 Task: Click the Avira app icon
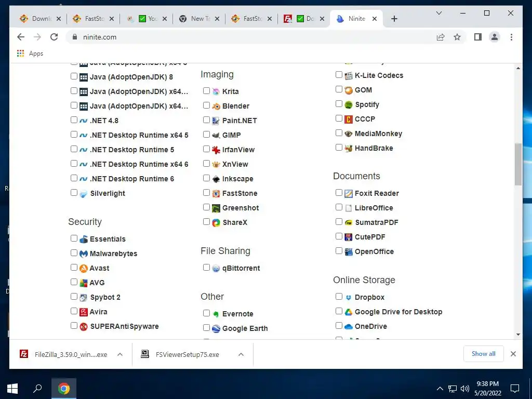click(84, 312)
